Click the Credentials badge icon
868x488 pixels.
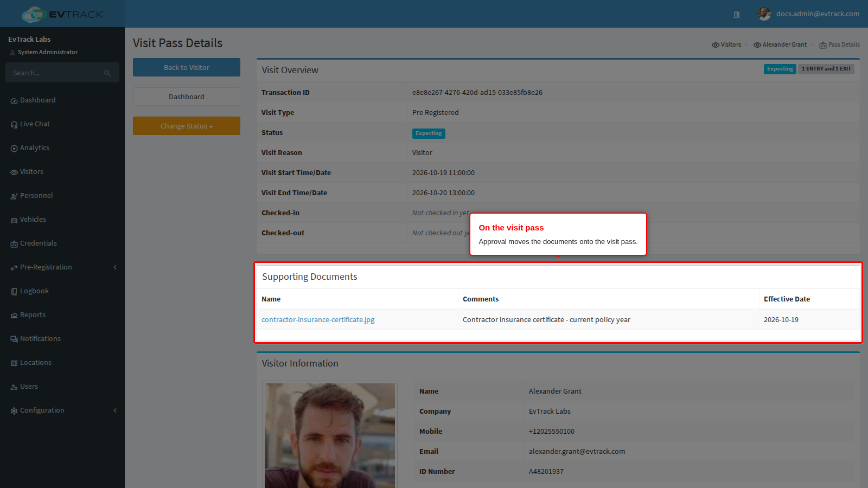coord(14,244)
